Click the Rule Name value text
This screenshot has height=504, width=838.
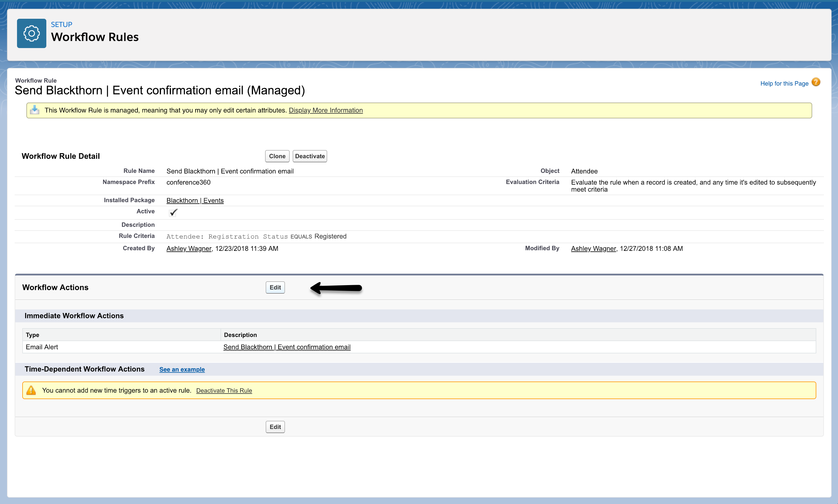(230, 171)
